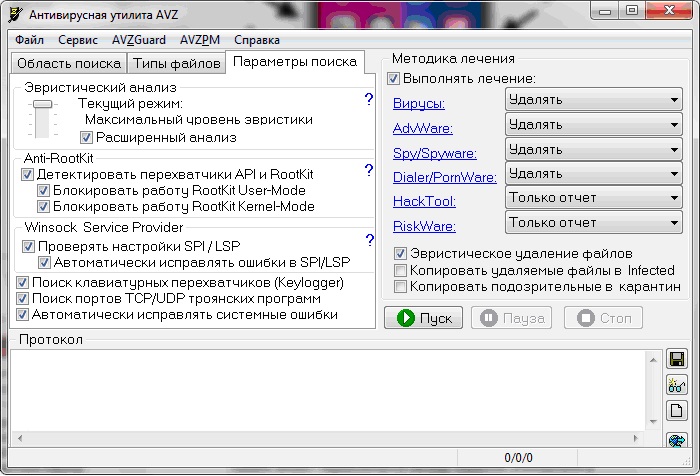Toggle Автоматически исправлять ошибки в SPI/LSP
Image resolution: width=700 pixels, height=476 pixels.
click(44, 262)
